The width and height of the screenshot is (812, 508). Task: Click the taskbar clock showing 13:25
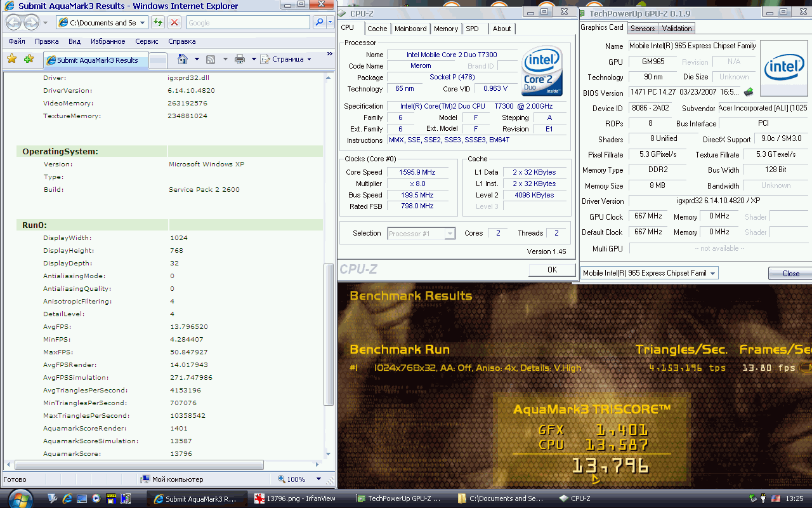[x=794, y=498]
